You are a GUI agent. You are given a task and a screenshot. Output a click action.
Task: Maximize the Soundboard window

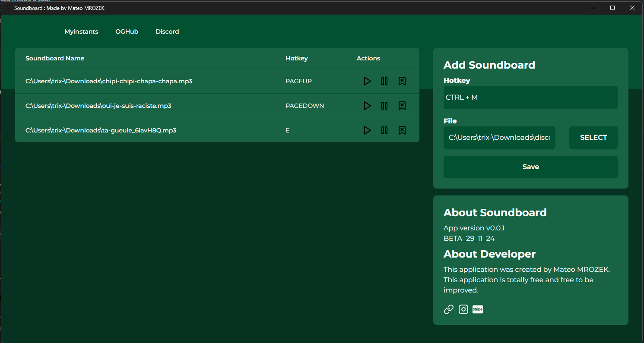[x=612, y=8]
